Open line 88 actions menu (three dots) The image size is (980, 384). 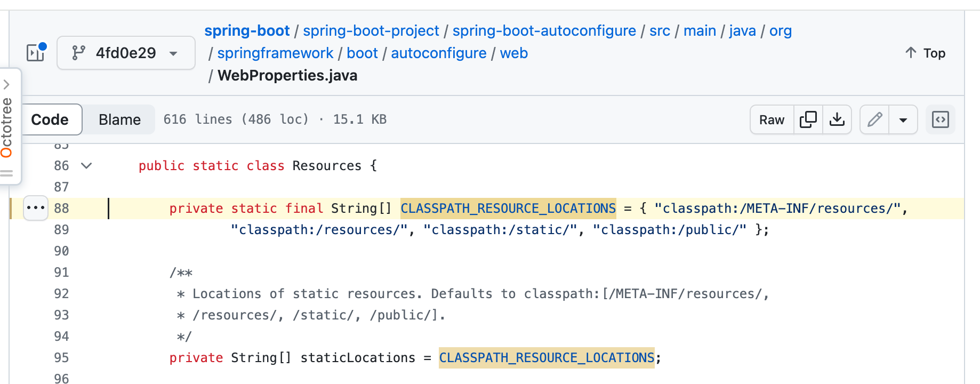point(36,208)
